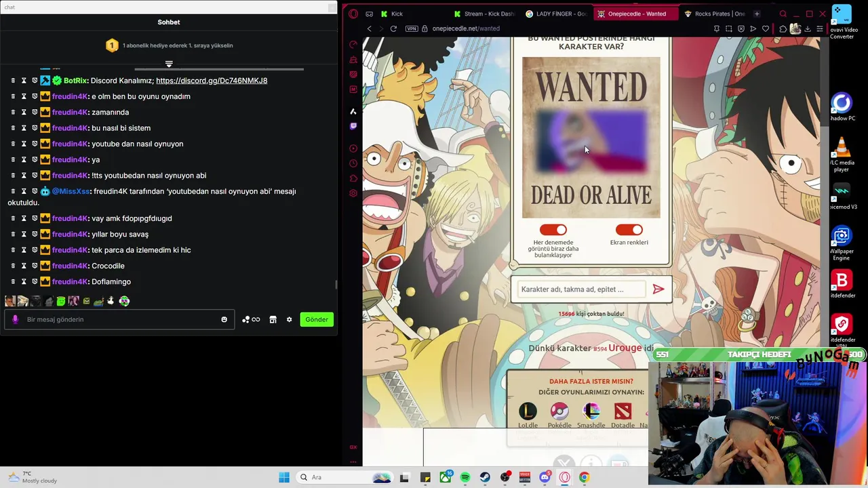Open a new browser tab with plus
The width and height of the screenshot is (868, 488).
(757, 14)
